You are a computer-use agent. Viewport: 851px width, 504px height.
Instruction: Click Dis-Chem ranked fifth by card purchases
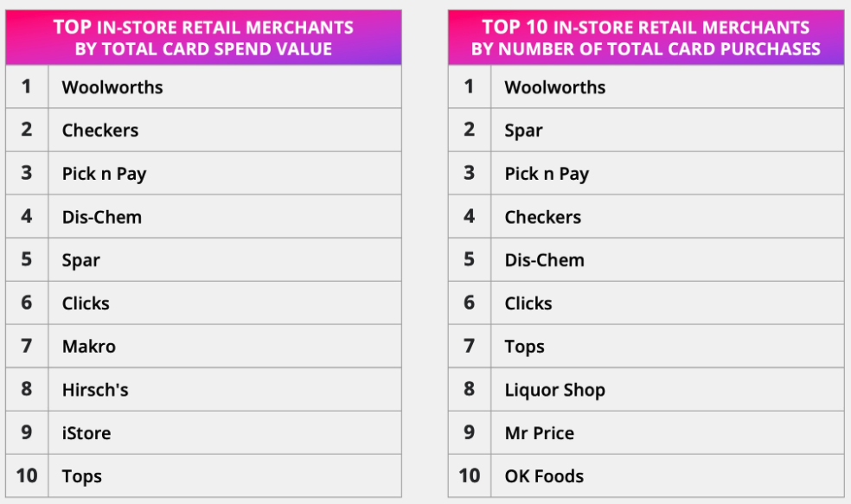[x=545, y=260]
